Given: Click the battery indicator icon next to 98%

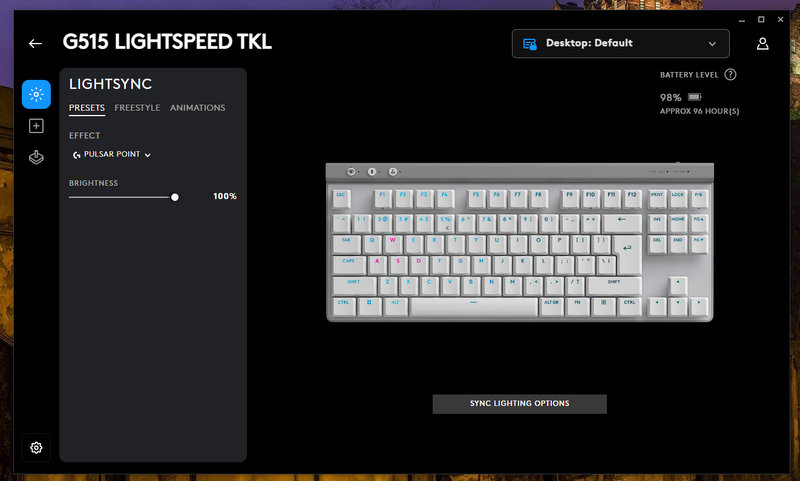Looking at the screenshot, I should point(694,97).
